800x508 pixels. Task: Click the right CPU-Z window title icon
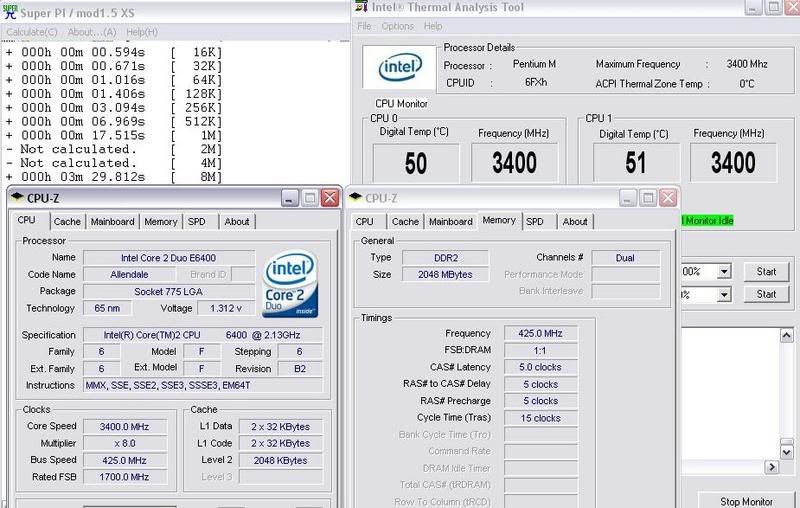pyautogui.click(x=356, y=197)
